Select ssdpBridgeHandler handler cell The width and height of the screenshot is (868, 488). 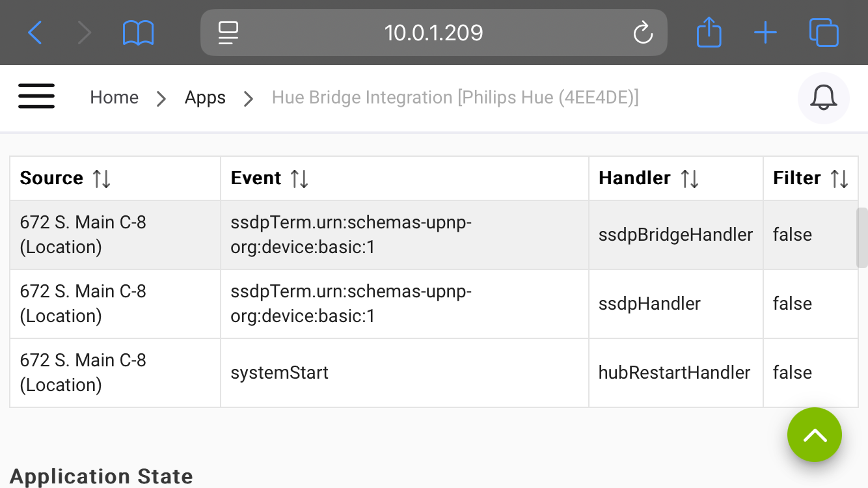point(676,235)
